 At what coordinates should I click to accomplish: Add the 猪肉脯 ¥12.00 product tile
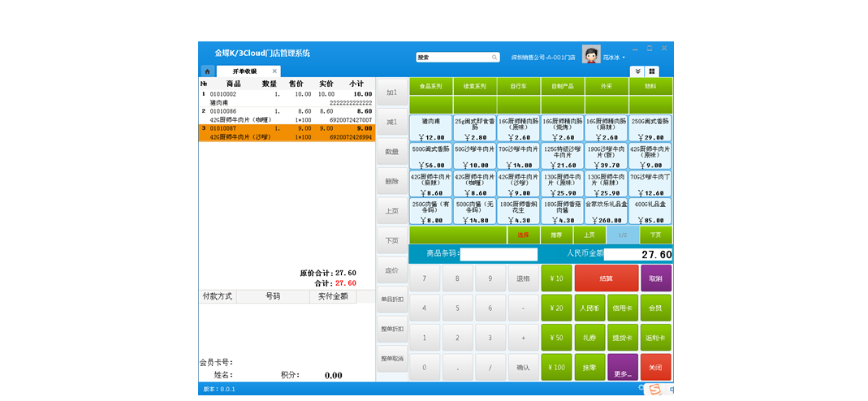point(430,130)
